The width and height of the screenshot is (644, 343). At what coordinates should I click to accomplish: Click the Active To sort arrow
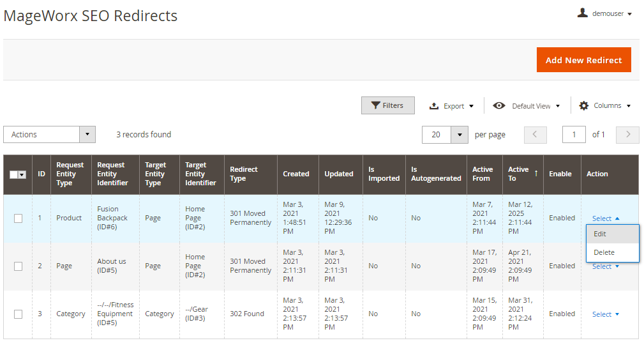click(x=536, y=172)
